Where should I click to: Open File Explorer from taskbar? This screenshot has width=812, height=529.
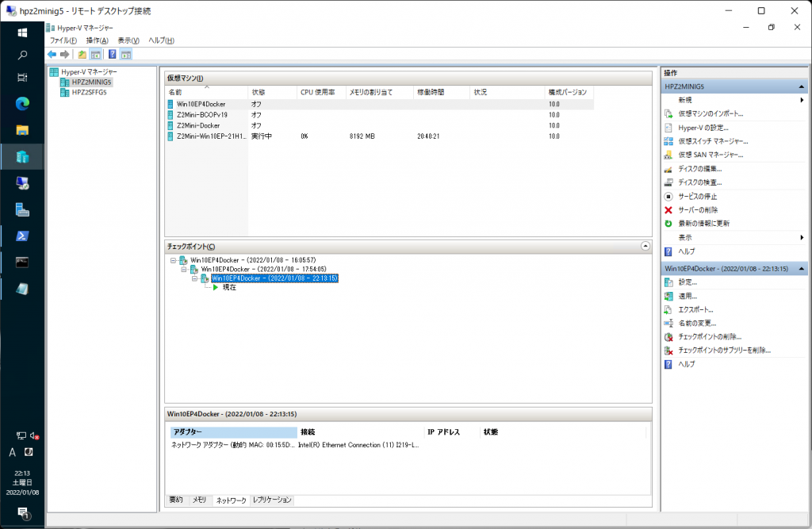(x=22, y=130)
